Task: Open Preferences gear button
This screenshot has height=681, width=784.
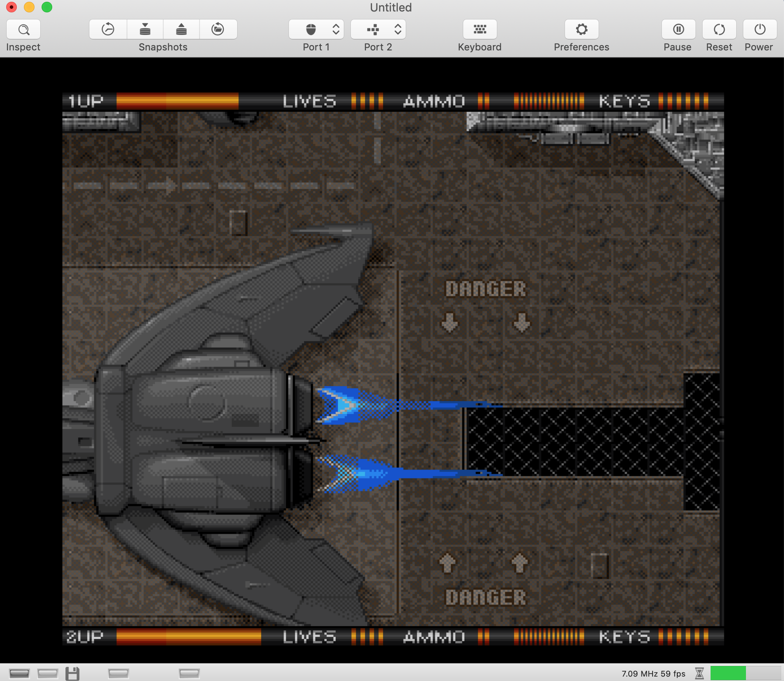Action: click(582, 30)
